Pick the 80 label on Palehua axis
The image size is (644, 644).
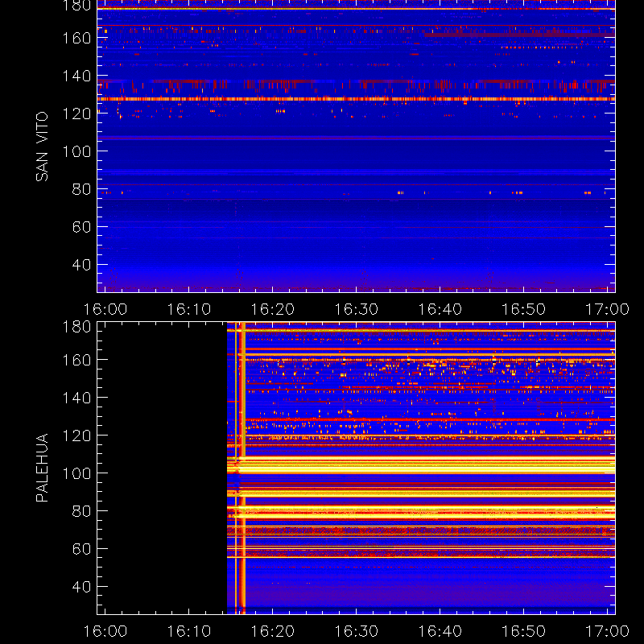[81, 511]
